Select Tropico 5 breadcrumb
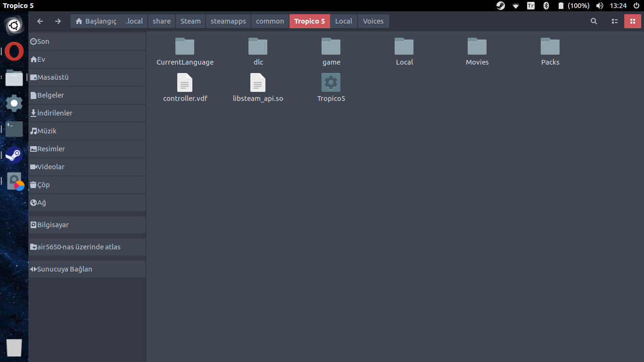The image size is (644, 362). coord(310,21)
